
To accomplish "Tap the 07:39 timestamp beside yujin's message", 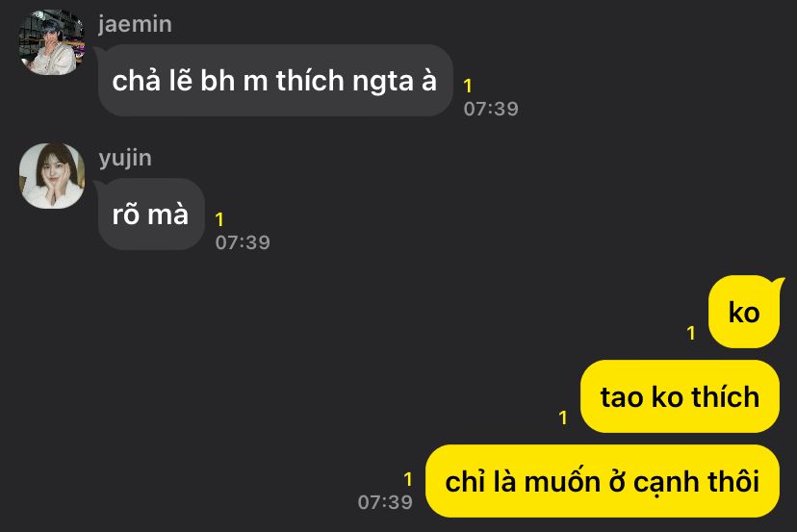I will click(x=243, y=242).
